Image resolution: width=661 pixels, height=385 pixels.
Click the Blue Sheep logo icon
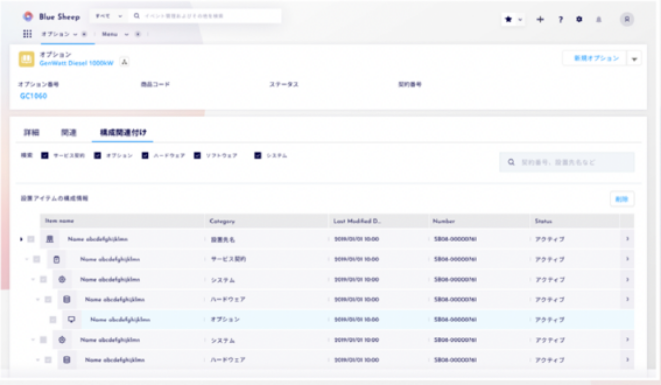28,16
